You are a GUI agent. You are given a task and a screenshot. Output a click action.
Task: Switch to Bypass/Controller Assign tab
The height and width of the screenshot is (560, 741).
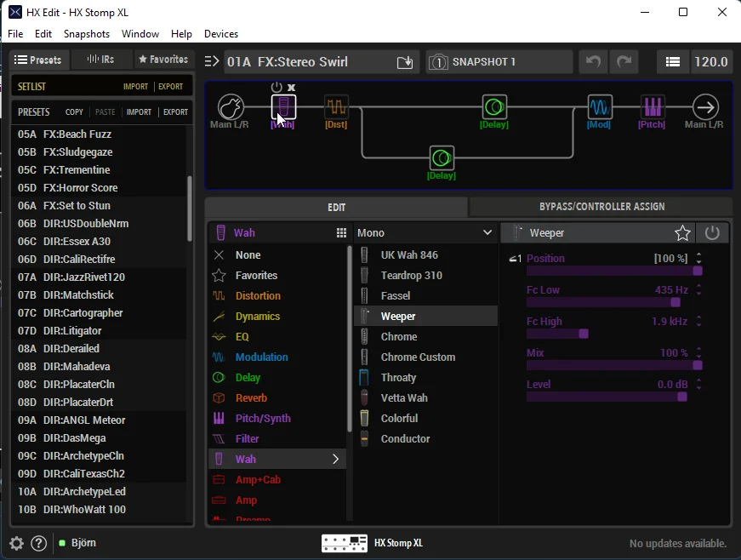point(601,207)
